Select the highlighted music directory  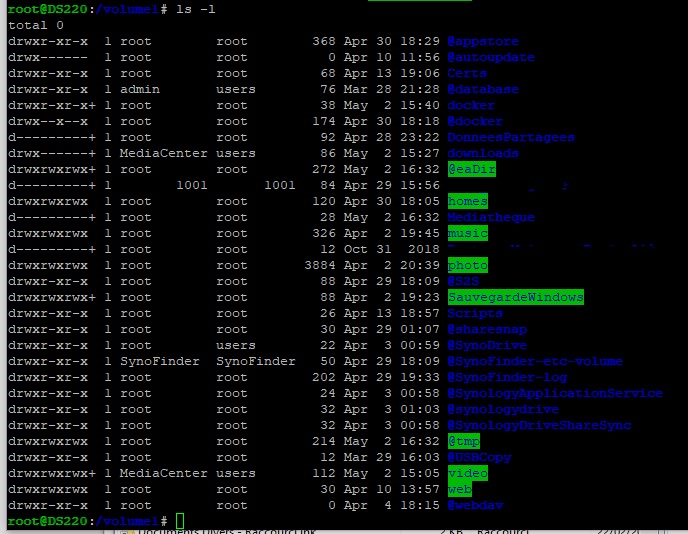[x=467, y=234]
